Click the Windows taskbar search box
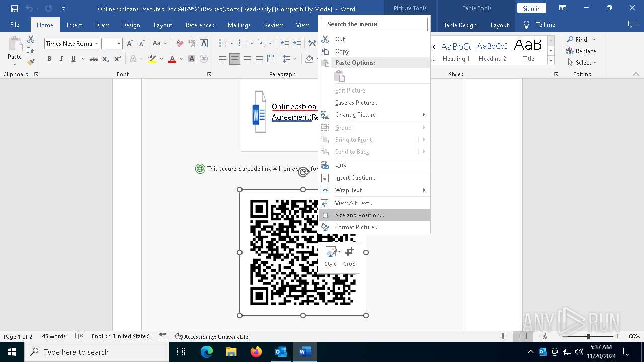 (x=97, y=352)
